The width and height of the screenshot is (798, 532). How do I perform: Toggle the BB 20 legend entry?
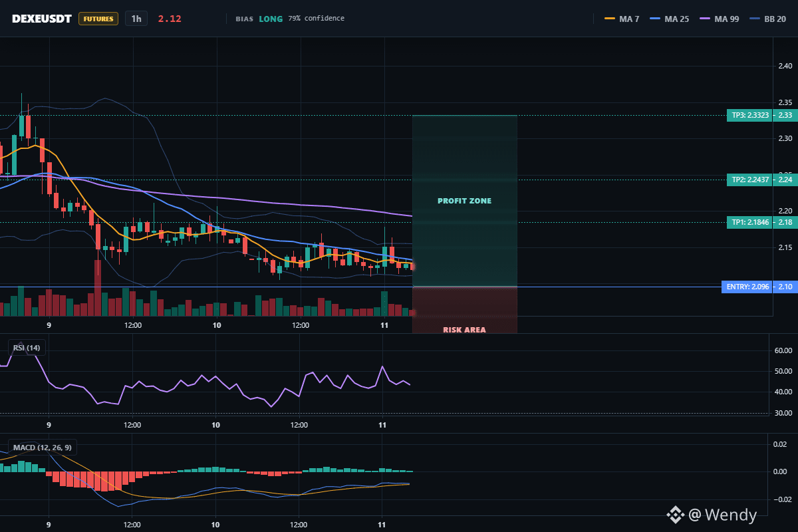coord(767,19)
